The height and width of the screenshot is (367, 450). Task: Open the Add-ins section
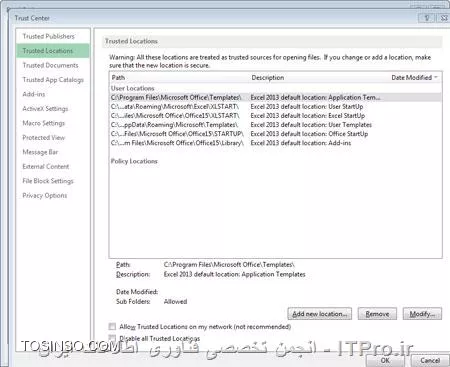coord(34,94)
